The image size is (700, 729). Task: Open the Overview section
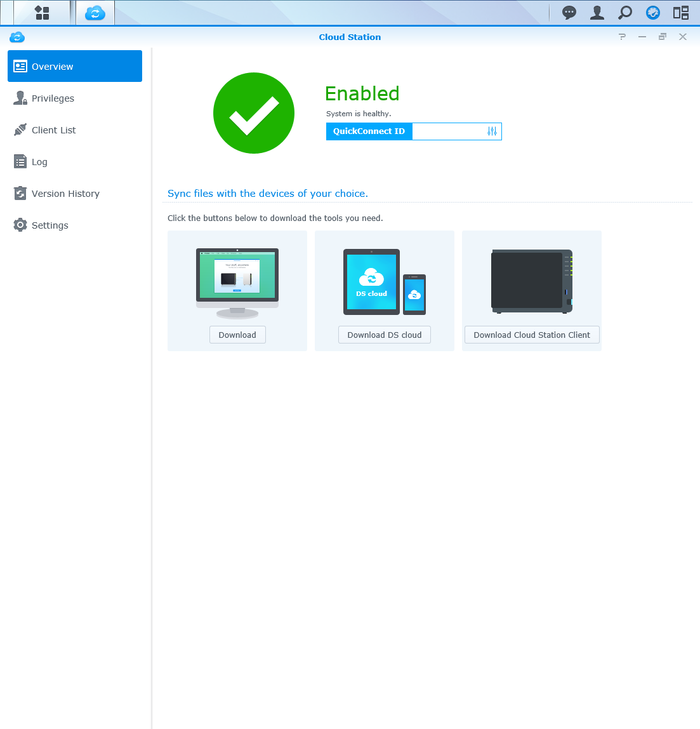[x=75, y=66]
